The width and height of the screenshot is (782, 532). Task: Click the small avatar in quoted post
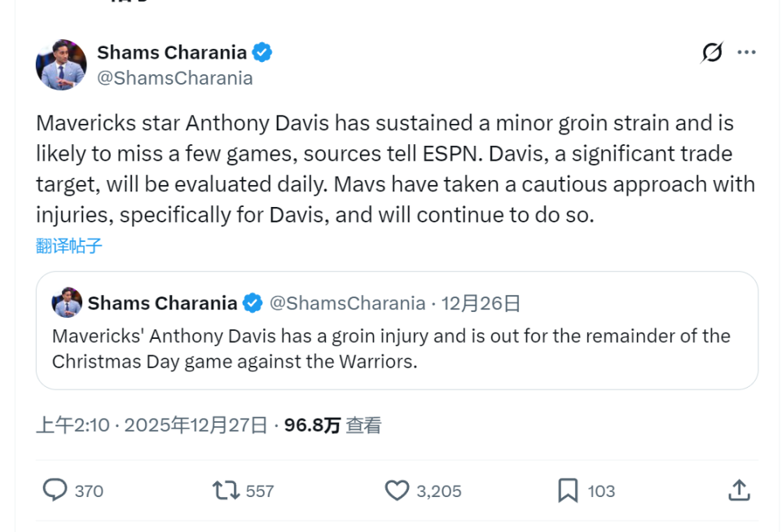pos(67,303)
